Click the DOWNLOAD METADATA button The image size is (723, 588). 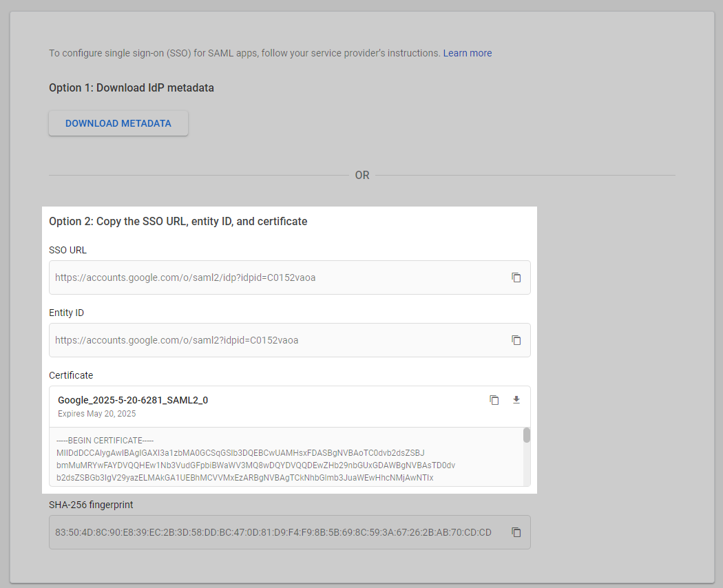(118, 124)
